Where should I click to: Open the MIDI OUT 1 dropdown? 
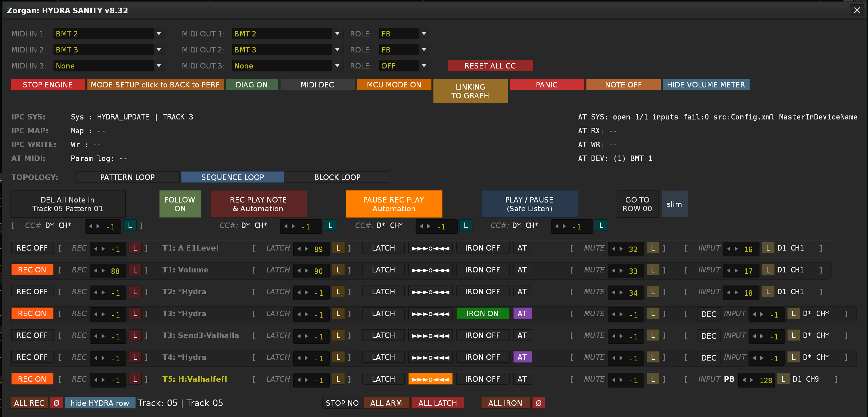click(287, 34)
